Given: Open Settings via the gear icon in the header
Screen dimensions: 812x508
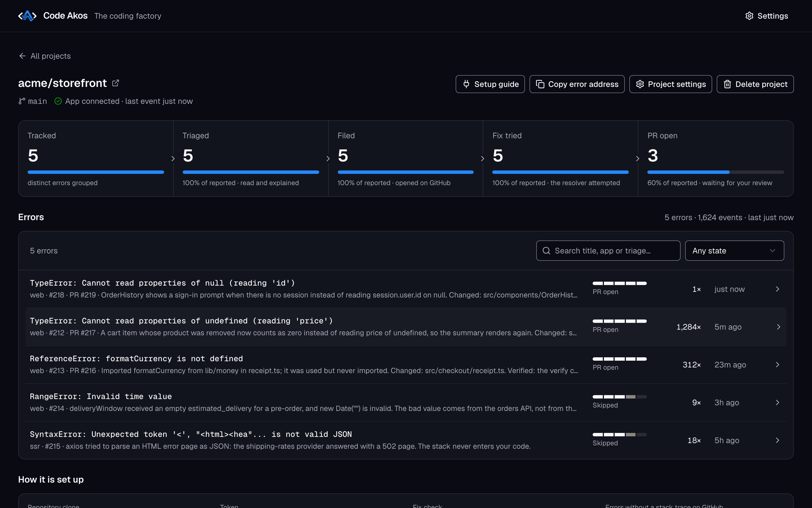Looking at the screenshot, I should pyautogui.click(x=749, y=16).
